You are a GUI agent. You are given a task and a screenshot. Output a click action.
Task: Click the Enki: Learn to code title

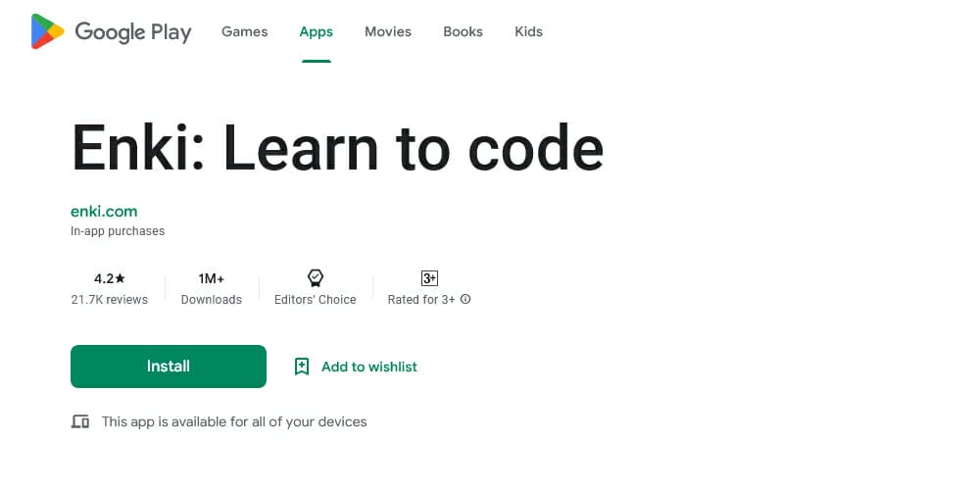[337, 148]
